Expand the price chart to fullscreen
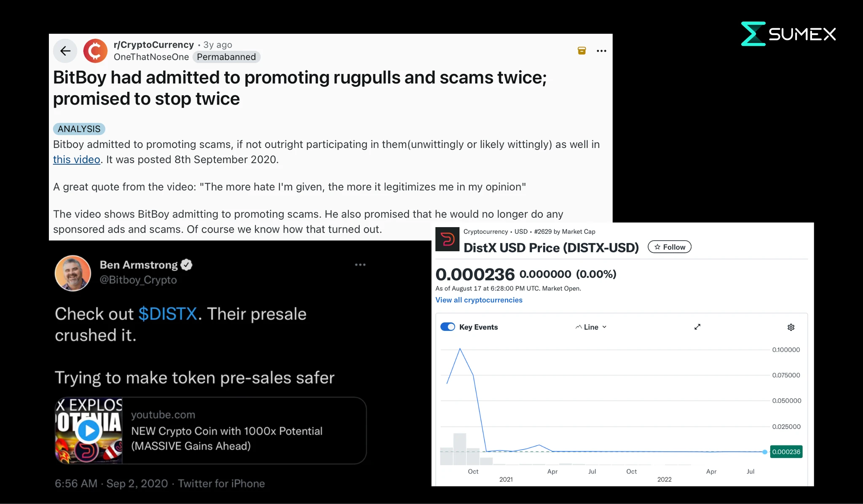Screen dimensions: 863x504 pos(697,327)
